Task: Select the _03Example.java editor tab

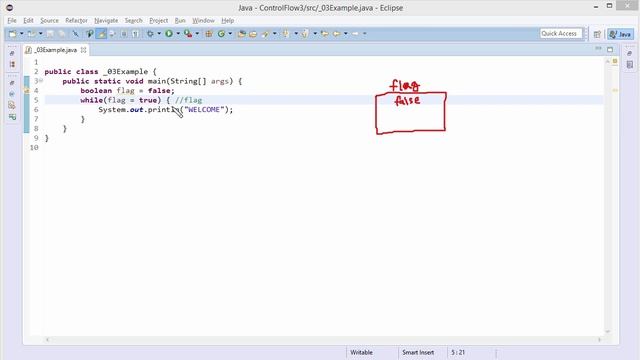Action: coord(55,50)
